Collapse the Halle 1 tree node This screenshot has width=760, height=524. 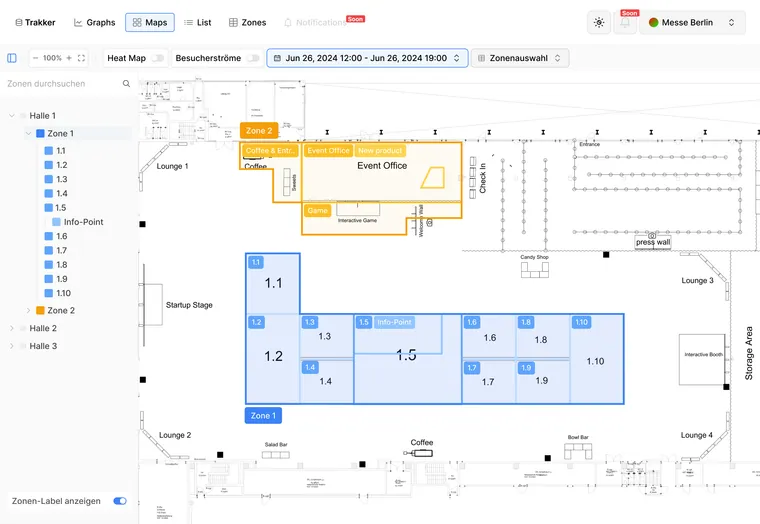pyautogui.click(x=12, y=116)
